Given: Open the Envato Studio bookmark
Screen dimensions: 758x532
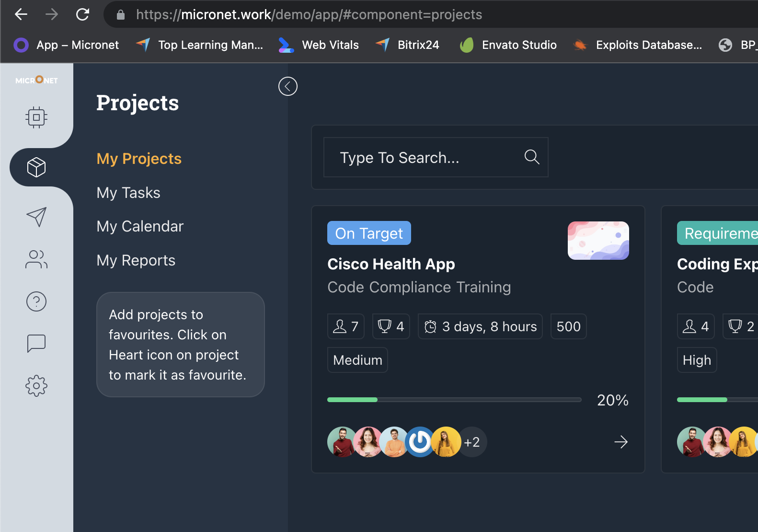Looking at the screenshot, I should (508, 45).
